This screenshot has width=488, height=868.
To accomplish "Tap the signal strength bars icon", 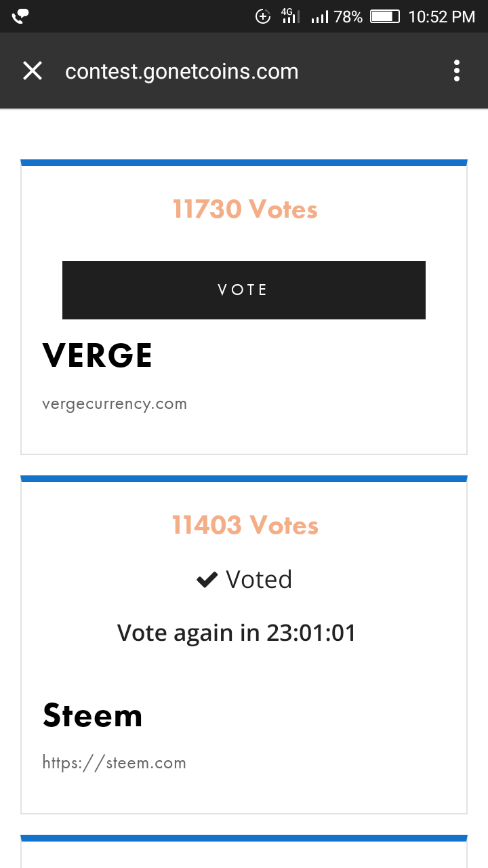I will tap(320, 17).
